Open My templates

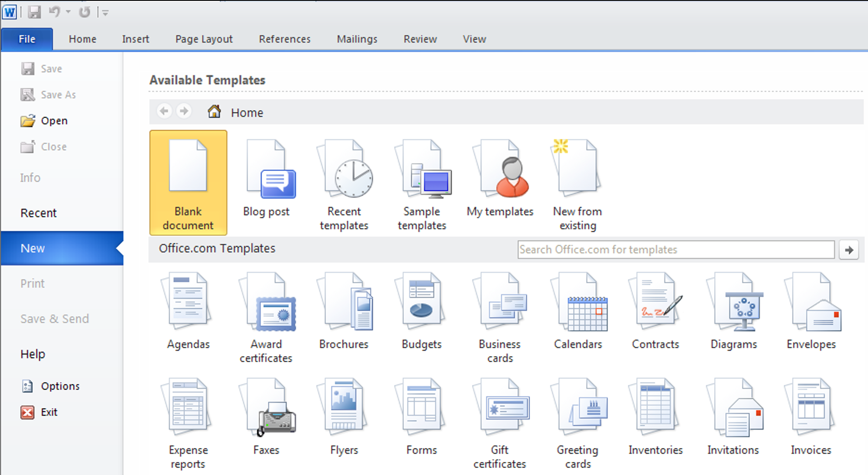coord(500,179)
